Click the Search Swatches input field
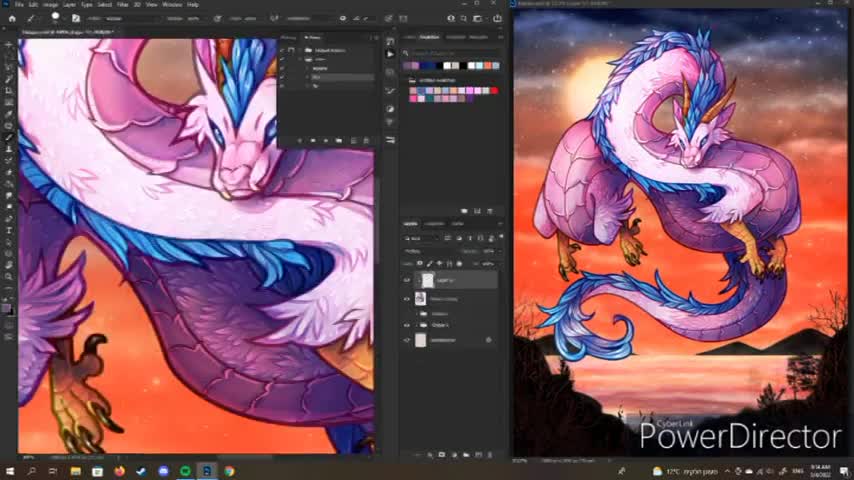854x480 pixels. 454,53
